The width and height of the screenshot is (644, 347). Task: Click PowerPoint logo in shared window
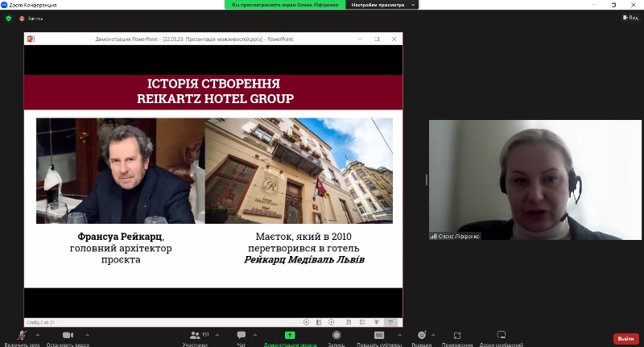pos(31,39)
